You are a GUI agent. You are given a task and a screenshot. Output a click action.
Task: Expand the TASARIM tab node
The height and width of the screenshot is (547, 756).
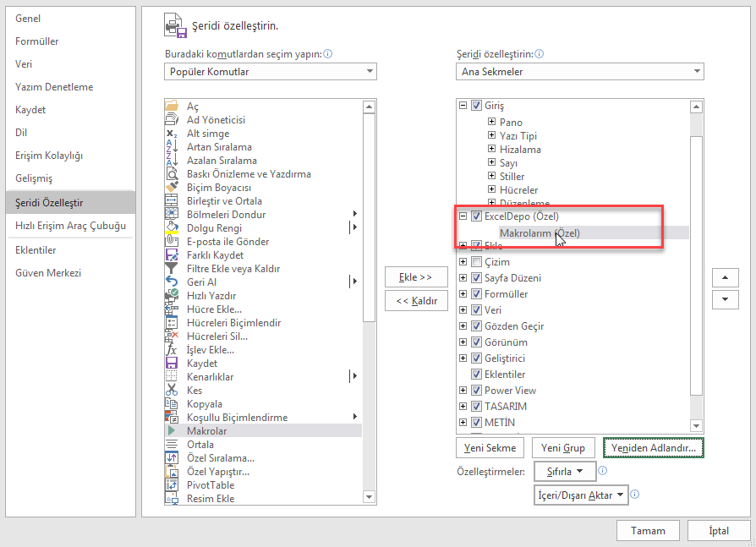(x=463, y=407)
